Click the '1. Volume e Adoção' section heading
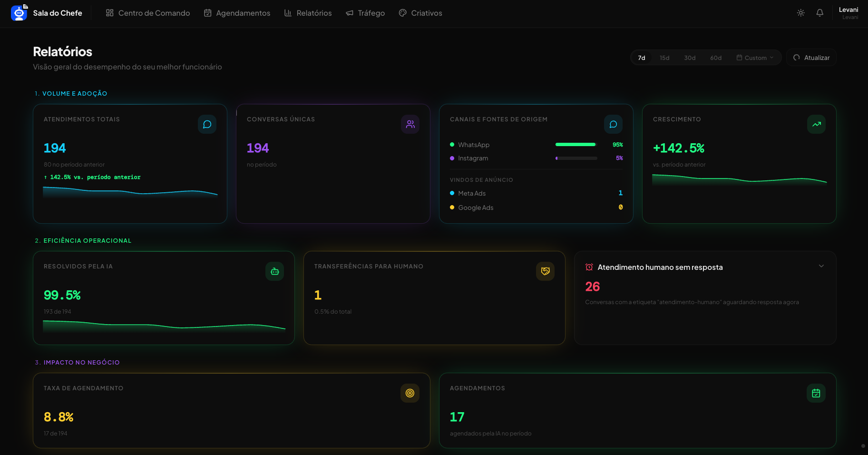This screenshot has width=868, height=455. coord(71,94)
